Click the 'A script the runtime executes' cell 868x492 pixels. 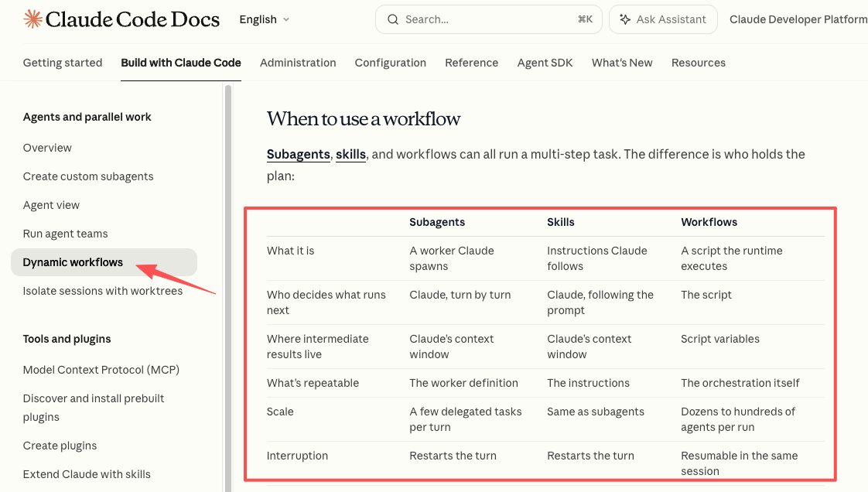click(x=732, y=258)
